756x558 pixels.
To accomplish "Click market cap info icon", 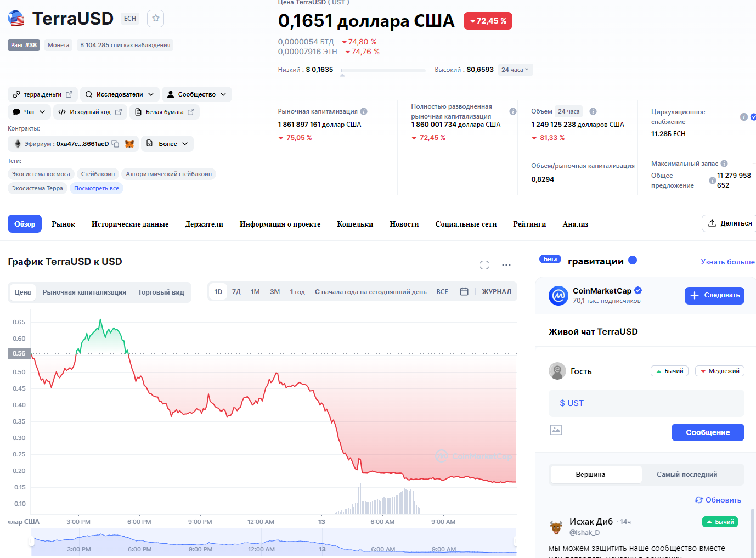I will (x=364, y=111).
